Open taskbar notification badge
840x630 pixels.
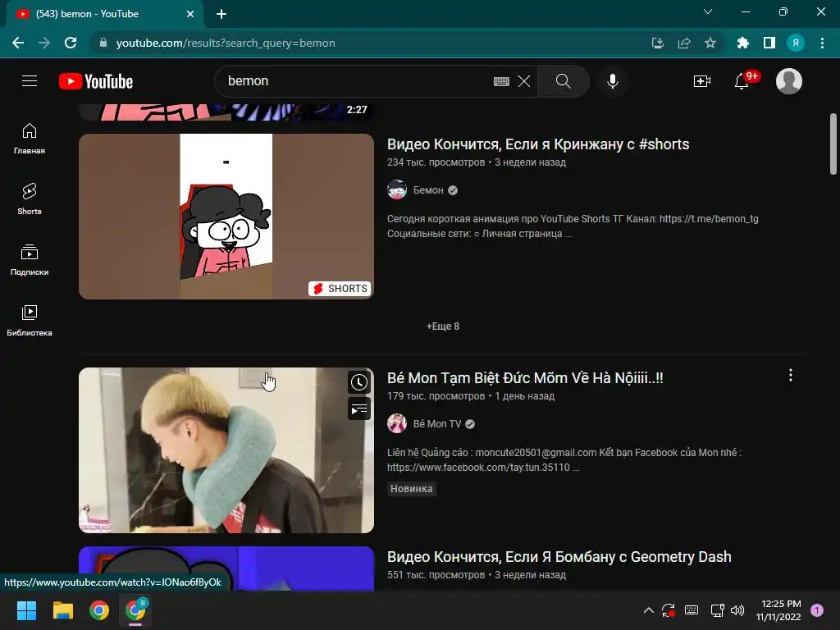click(817, 610)
